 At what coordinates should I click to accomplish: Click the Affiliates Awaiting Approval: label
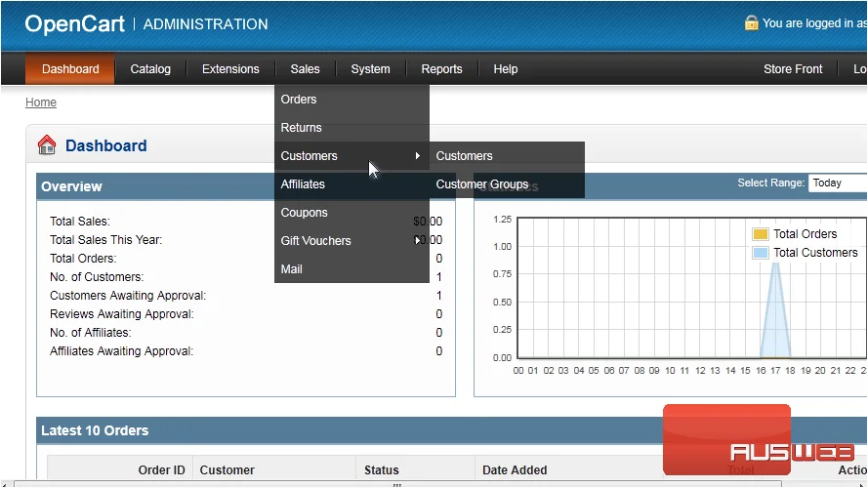point(121,350)
